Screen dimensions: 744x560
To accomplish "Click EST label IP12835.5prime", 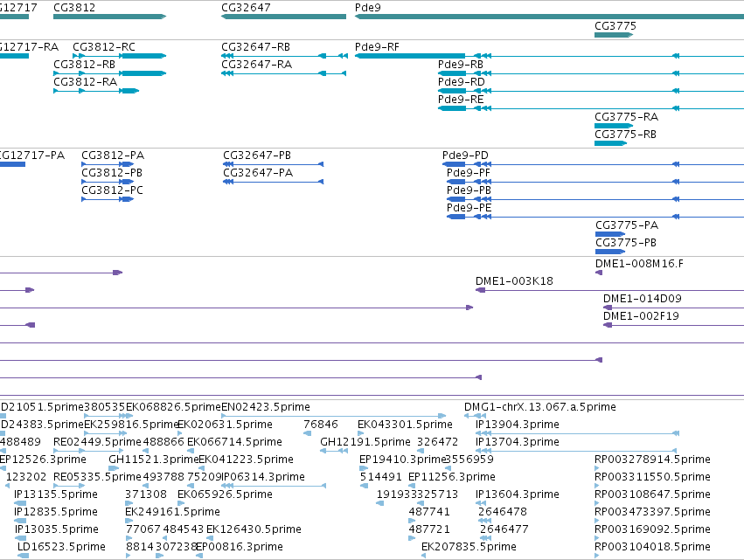I will (x=55, y=512).
